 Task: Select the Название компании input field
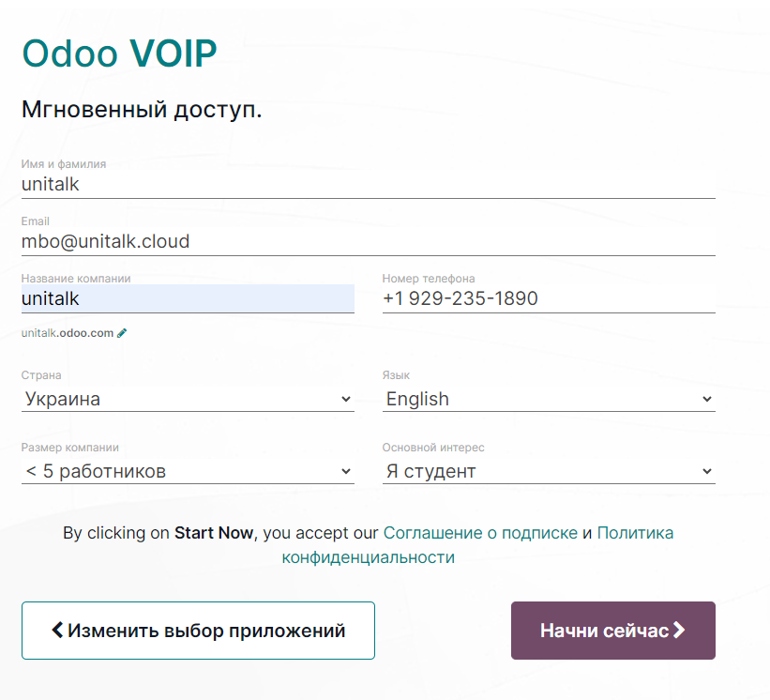(x=188, y=298)
